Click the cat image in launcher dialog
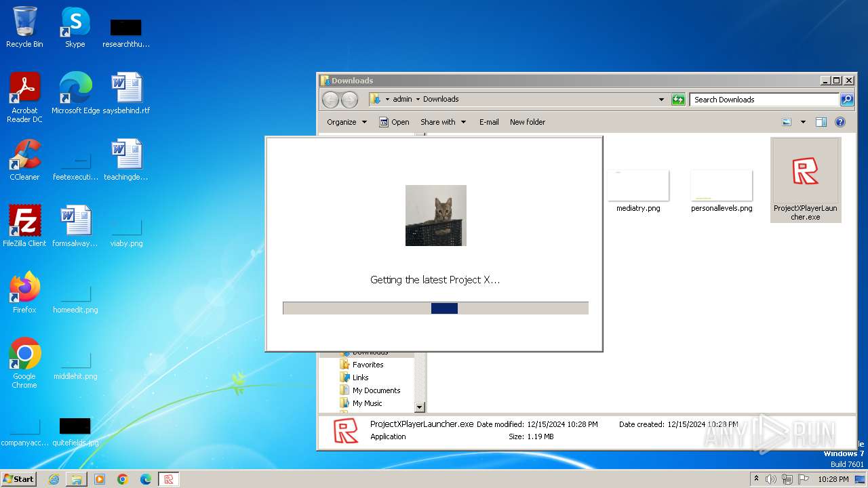 point(436,216)
